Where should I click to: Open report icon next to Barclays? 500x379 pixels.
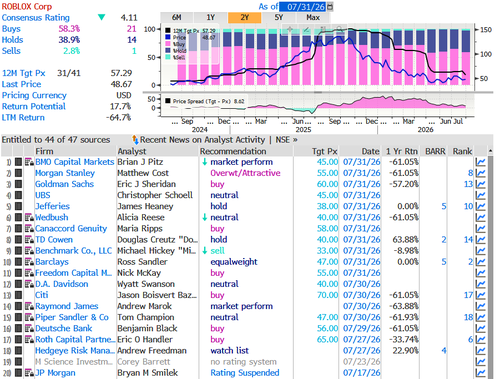[29, 262]
